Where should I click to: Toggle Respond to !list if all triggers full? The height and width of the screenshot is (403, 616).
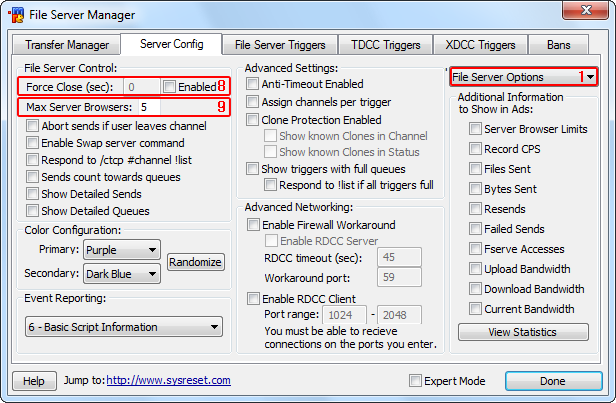pyautogui.click(x=270, y=185)
